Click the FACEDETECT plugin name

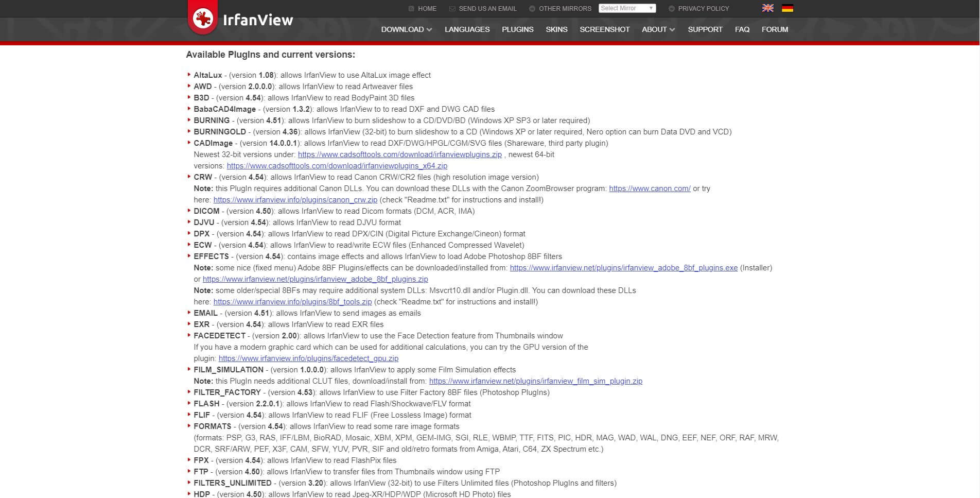[219, 336]
